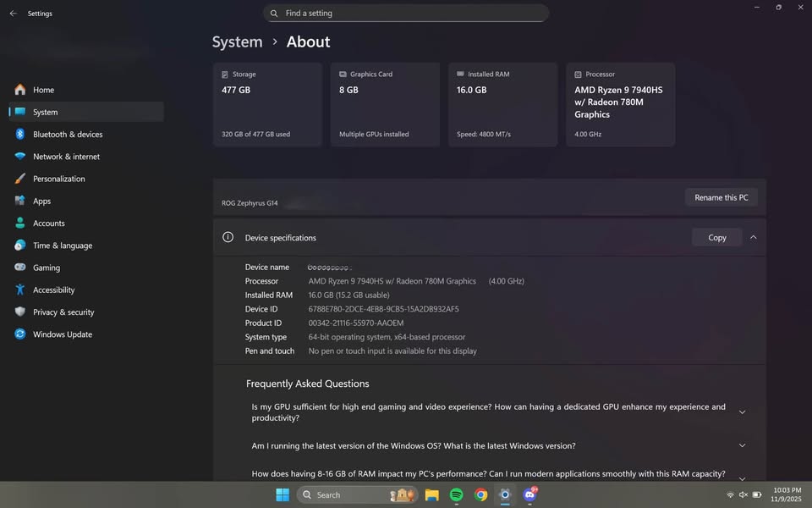Copy the device specifications
The width and height of the screenshot is (812, 508).
click(716, 238)
